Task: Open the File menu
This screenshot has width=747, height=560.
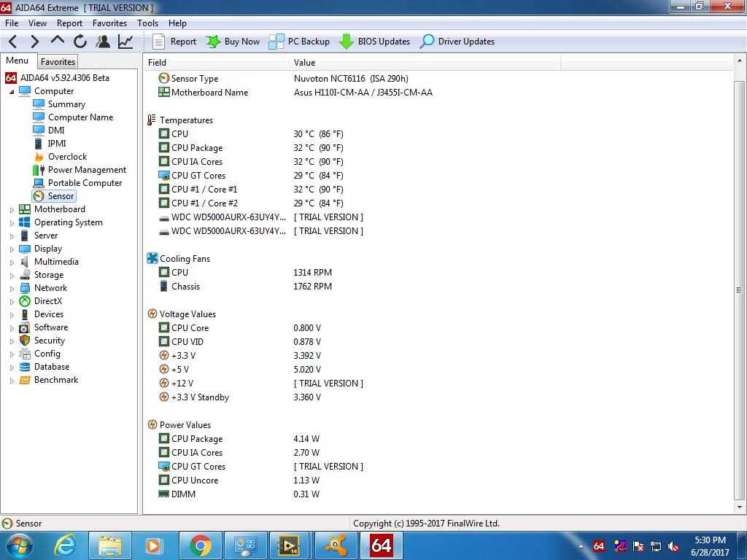Action: (12, 23)
